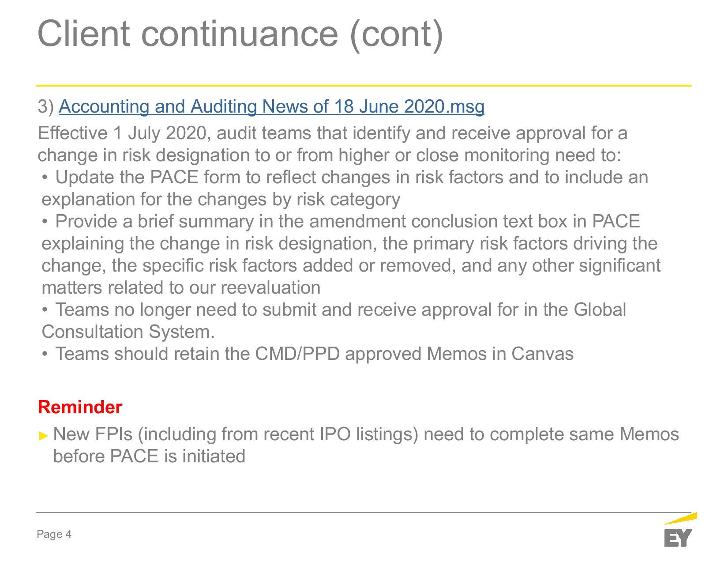Screen dimensions: 728x563
Task: Click explanation for the changes by risk category
Action: tap(221, 200)
